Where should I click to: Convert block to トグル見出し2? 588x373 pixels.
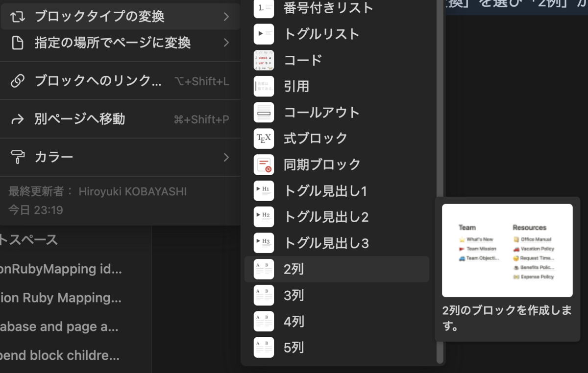click(337, 217)
